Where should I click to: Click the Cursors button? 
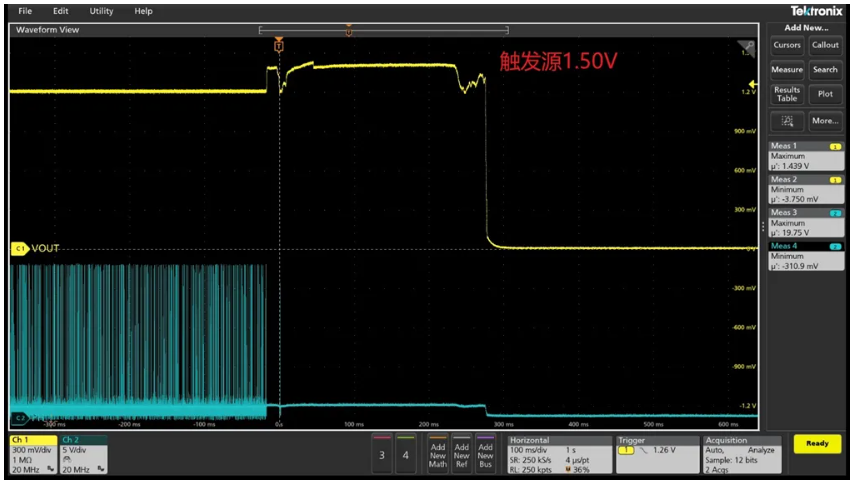pos(787,45)
